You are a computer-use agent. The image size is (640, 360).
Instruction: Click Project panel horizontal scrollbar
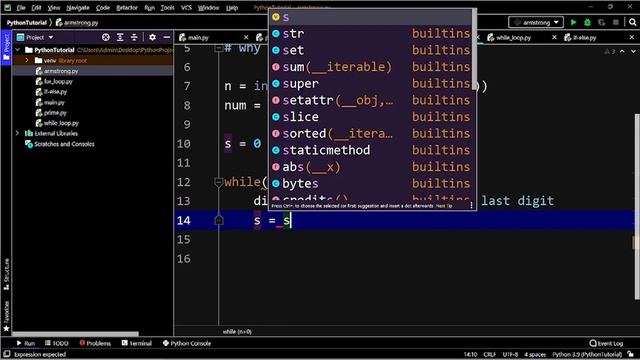(76, 333)
